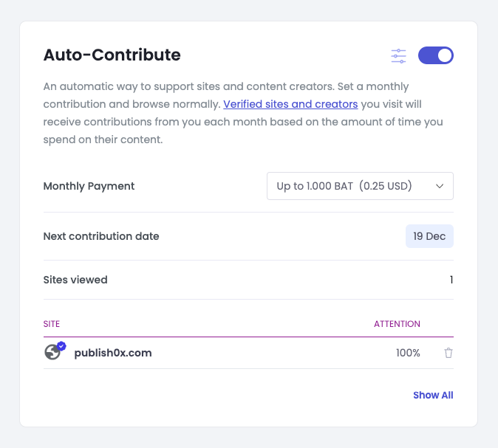Open Auto-Contribute settings sliders icon
This screenshot has height=448, width=498.
coord(398,56)
